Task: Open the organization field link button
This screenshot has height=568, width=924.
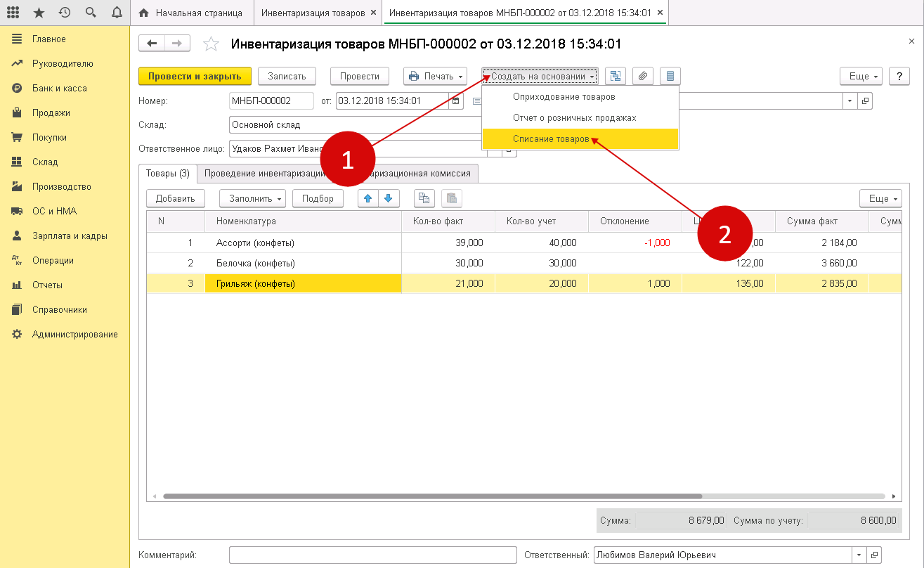Action: click(x=866, y=101)
